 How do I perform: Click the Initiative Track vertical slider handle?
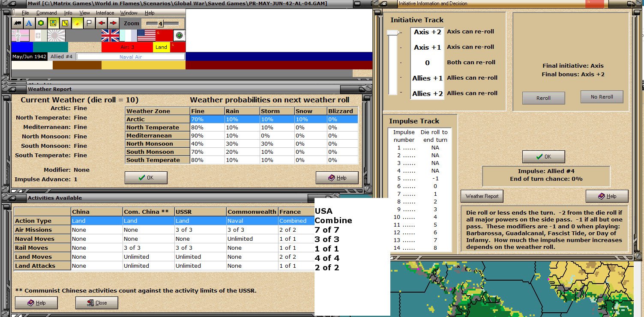click(393, 33)
